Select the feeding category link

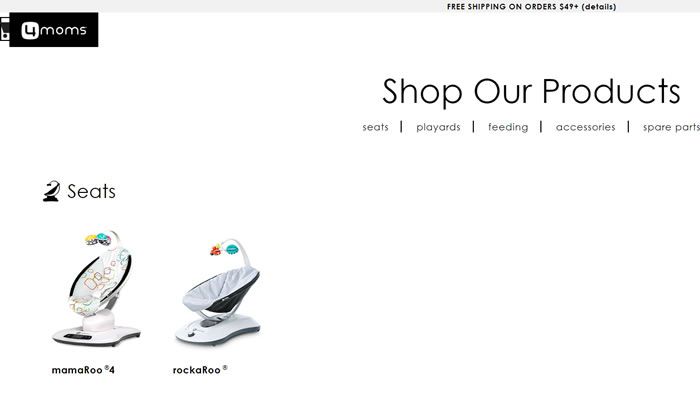[x=508, y=127]
